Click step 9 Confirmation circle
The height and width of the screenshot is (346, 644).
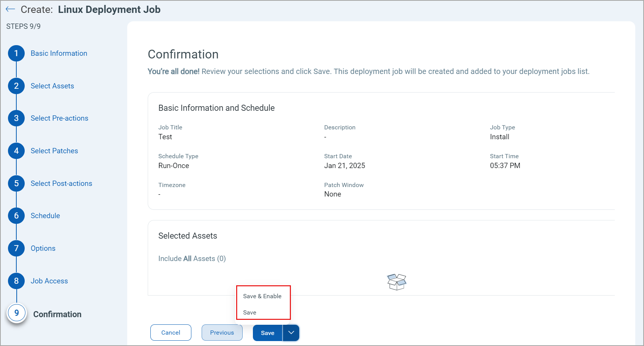(16, 313)
